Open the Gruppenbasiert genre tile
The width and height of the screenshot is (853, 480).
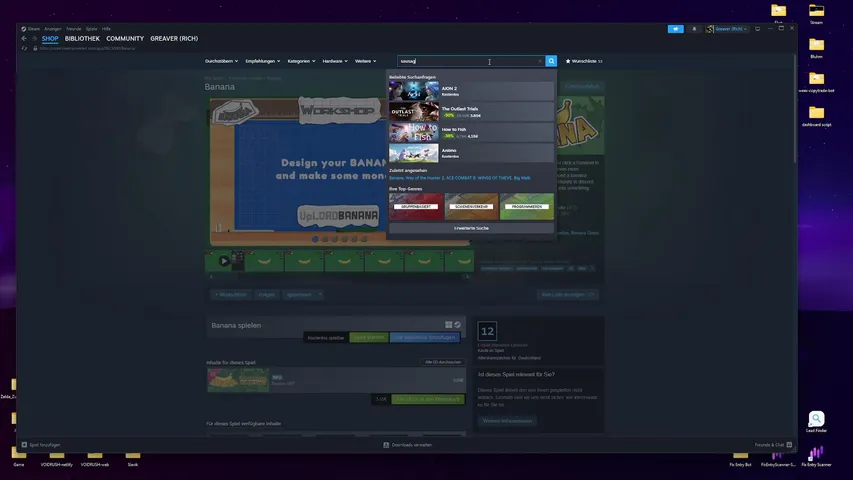click(416, 206)
